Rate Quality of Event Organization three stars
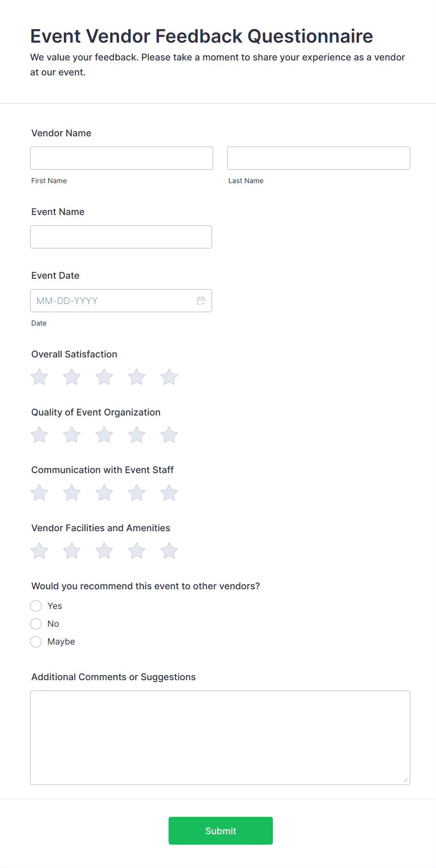The width and height of the screenshot is (436, 868). click(104, 435)
